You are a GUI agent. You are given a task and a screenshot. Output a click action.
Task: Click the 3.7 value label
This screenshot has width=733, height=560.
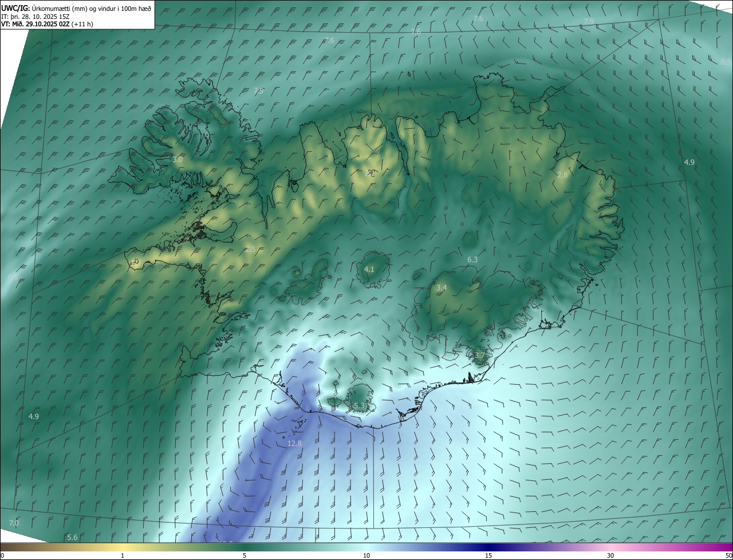coord(479,355)
